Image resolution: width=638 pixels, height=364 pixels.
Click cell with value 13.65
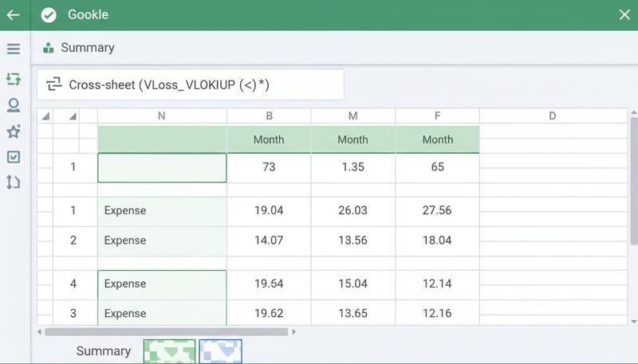point(353,313)
